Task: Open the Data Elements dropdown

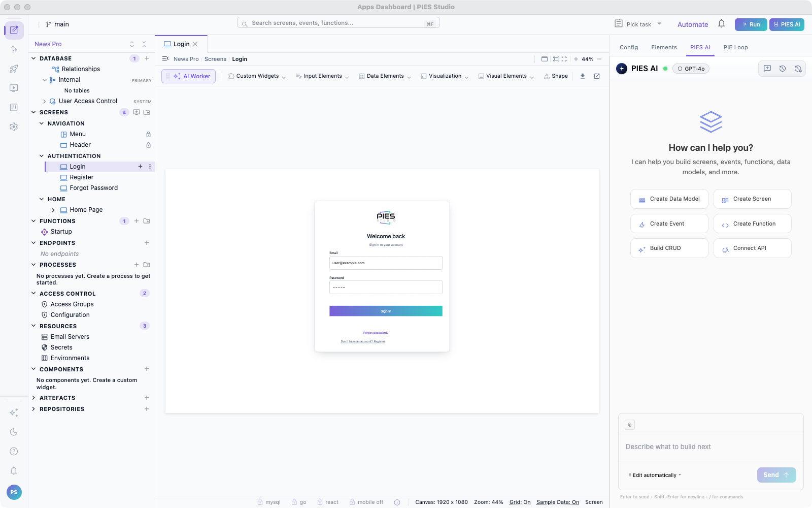Action: 385,76
